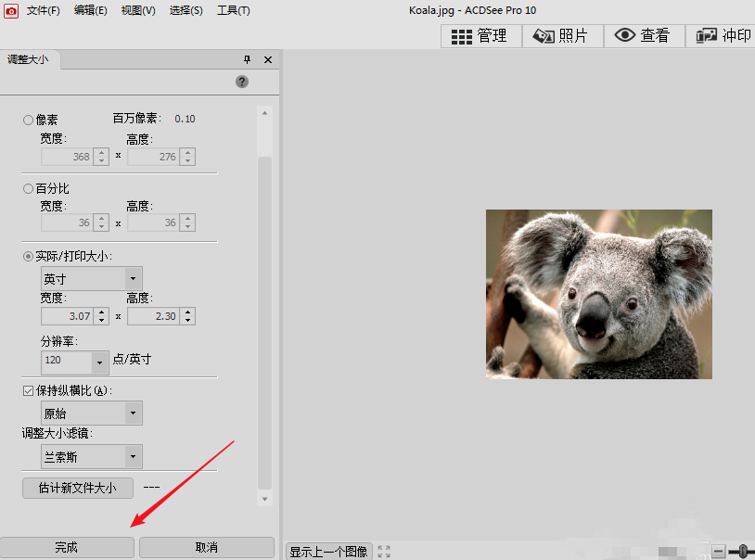
Task: Increase print height with up stepper arrow
Action: pyautogui.click(x=187, y=312)
